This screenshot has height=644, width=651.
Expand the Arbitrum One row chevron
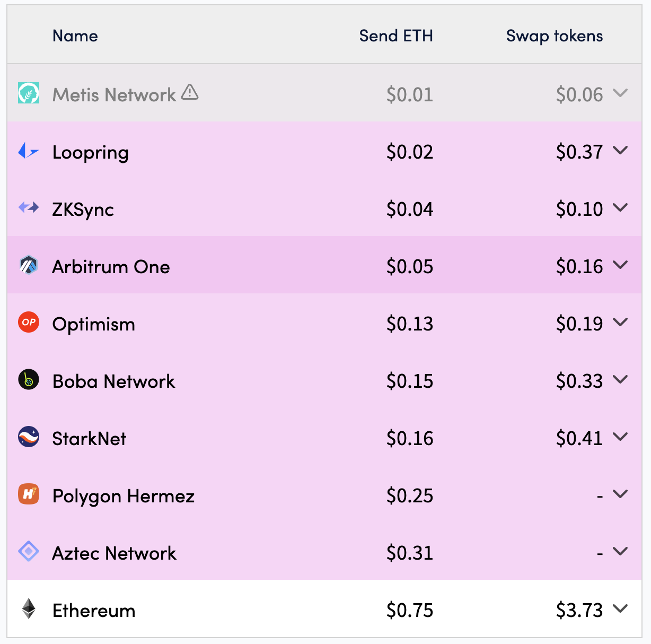pos(620,265)
